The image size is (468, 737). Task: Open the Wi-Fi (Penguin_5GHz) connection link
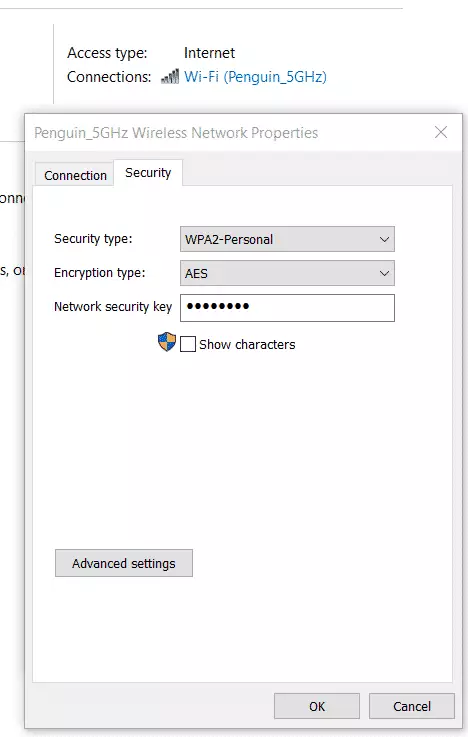point(255,77)
